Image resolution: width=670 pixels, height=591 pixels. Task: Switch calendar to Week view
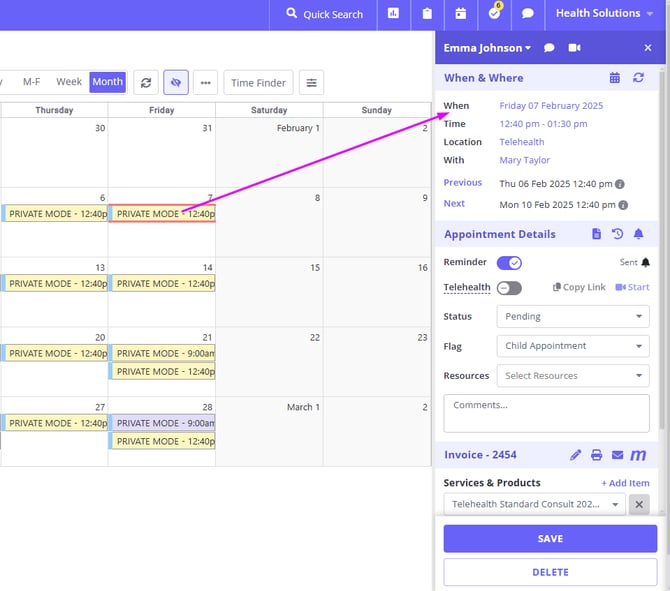tap(69, 82)
